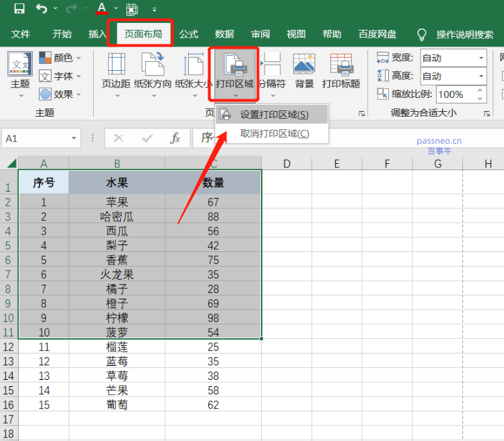Click the Save icon in quick access toolbar

(19, 9)
